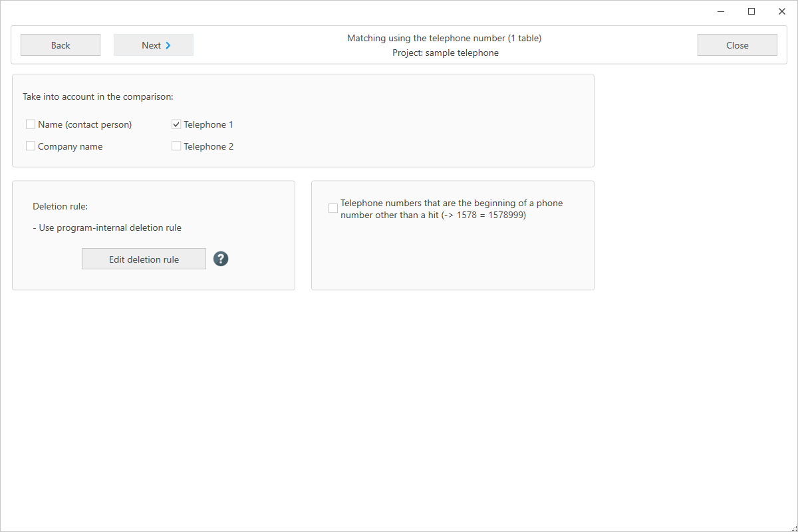This screenshot has width=798, height=532.
Task: Click the 'Deletion rule:' label
Action: pos(60,207)
